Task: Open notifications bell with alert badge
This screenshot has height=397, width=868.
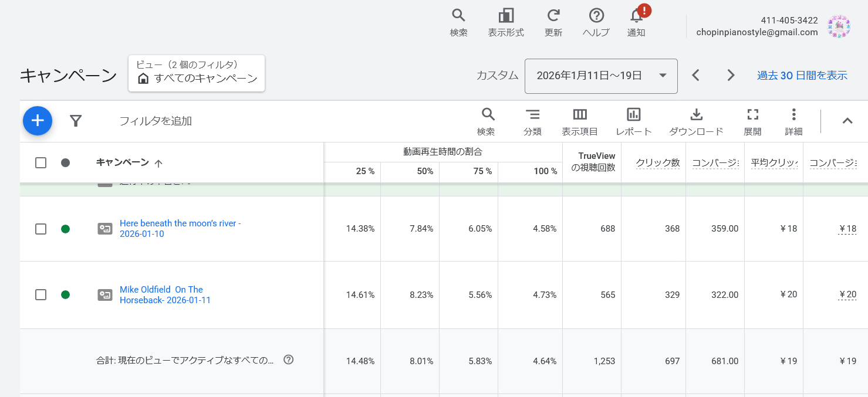Action: pyautogui.click(x=636, y=16)
